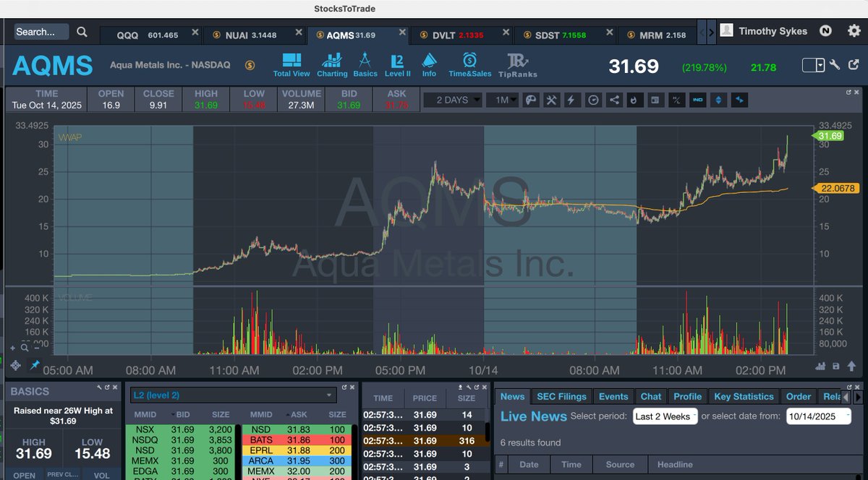Screen dimensions: 868x480
Task: Toggle the percent scale button
Action: (676, 100)
